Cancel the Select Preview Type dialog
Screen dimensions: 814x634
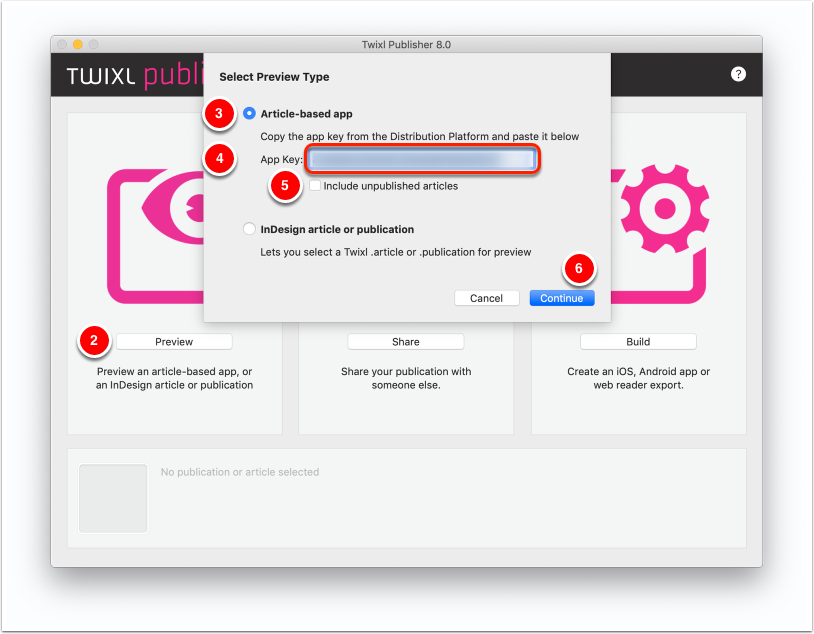click(x=486, y=298)
